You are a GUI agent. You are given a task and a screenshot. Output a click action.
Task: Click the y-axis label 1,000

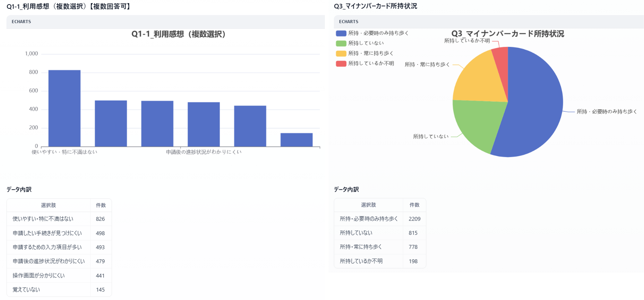point(31,54)
